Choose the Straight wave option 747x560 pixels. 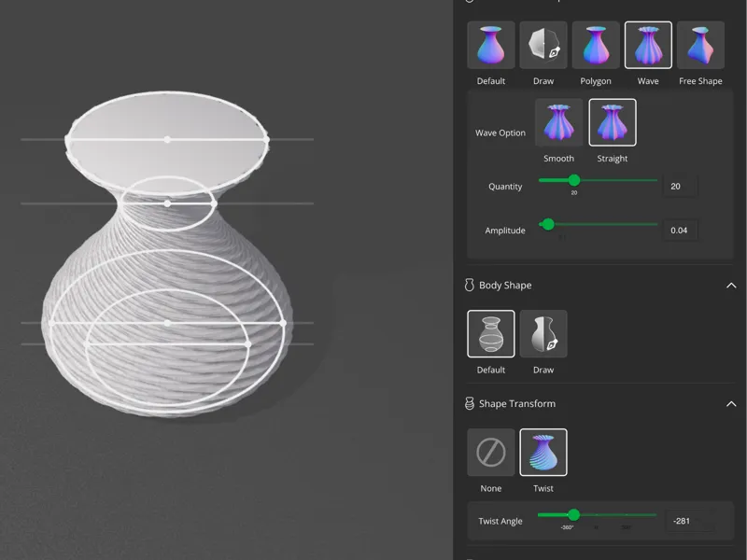pyautogui.click(x=613, y=122)
